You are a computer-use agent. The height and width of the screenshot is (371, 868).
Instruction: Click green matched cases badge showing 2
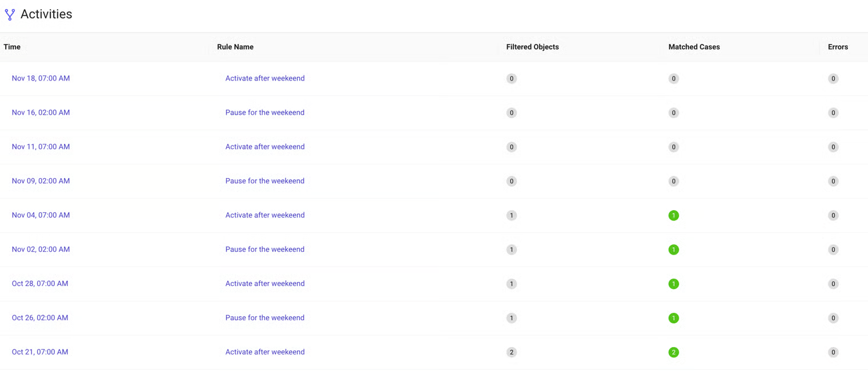coord(673,352)
